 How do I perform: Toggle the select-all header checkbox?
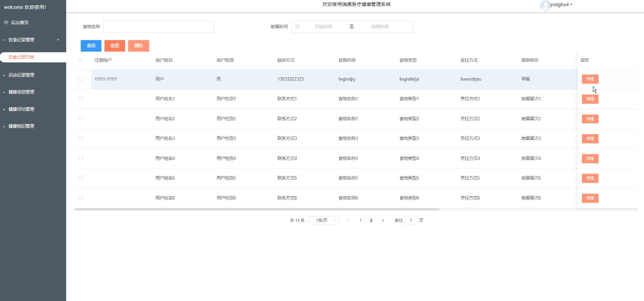tap(80, 60)
